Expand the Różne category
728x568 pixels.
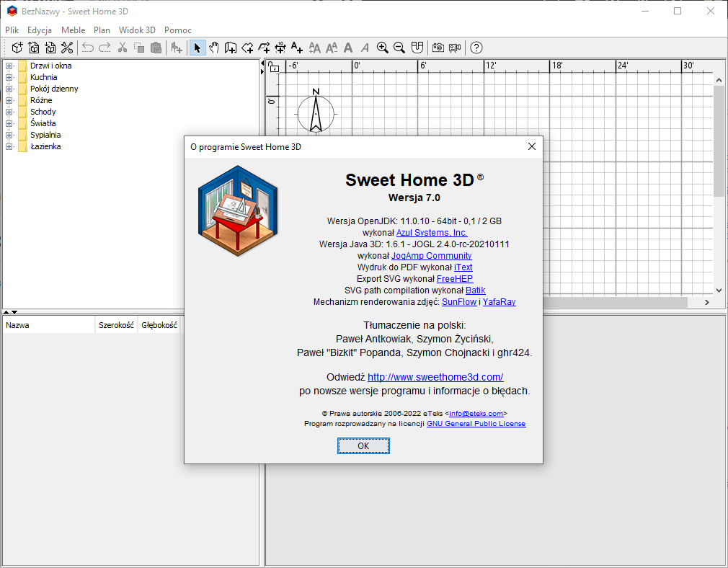(x=9, y=100)
